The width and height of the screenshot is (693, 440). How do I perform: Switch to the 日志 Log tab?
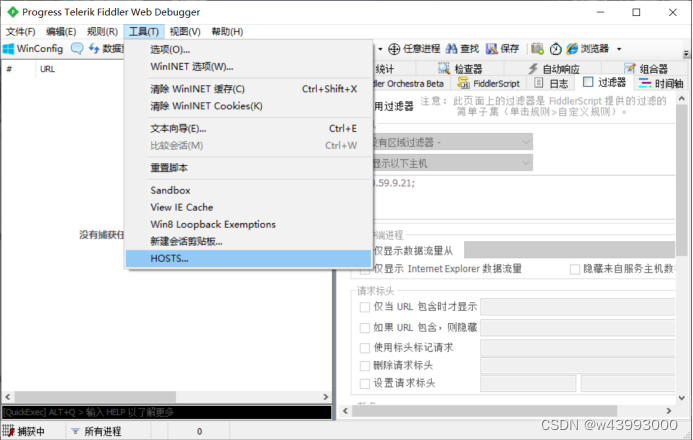[x=551, y=83]
